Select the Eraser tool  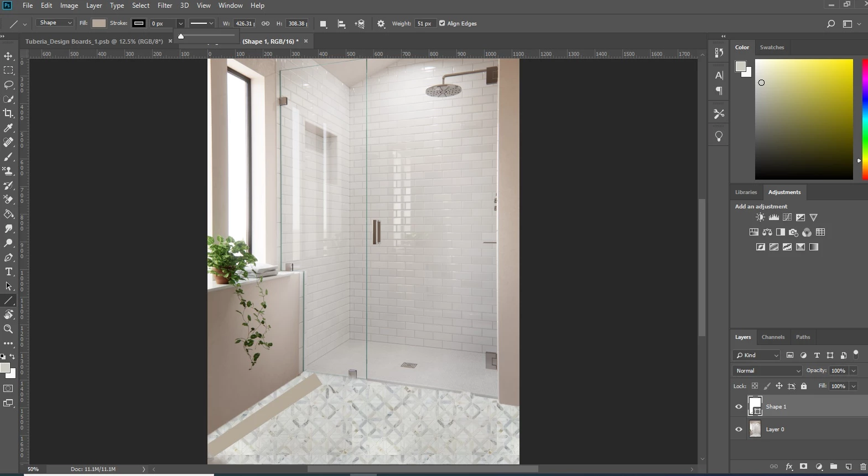point(8,200)
